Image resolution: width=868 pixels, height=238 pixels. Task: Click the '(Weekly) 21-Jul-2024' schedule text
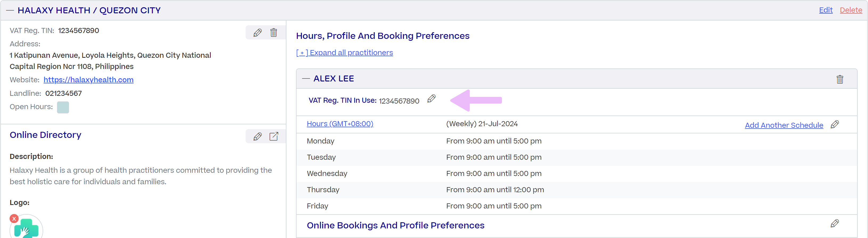tap(482, 124)
